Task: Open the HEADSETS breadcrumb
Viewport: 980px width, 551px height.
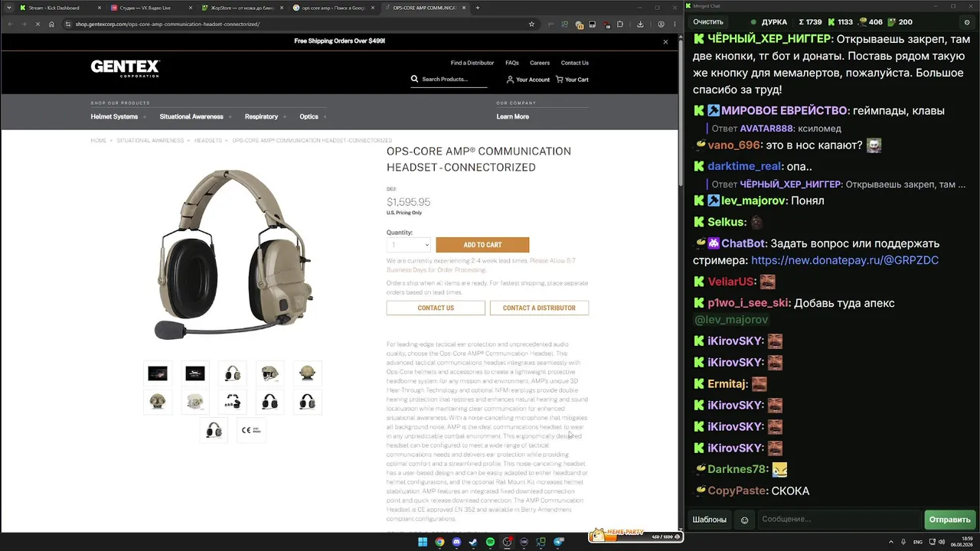Action: pos(208,141)
